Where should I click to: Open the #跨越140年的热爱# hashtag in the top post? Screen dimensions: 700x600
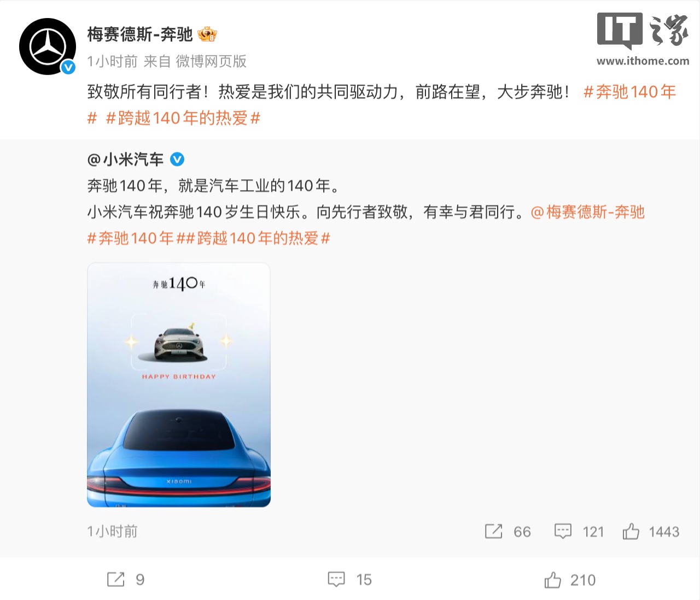(x=183, y=118)
